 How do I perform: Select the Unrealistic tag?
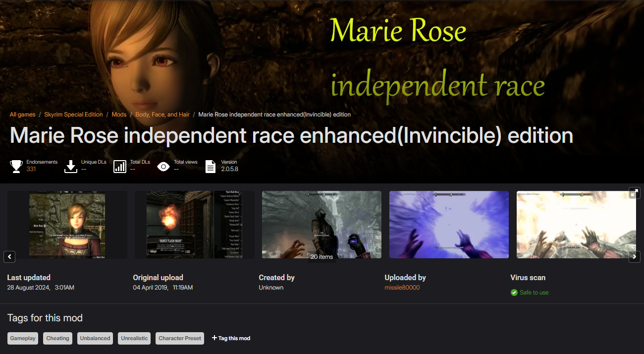[x=134, y=338]
